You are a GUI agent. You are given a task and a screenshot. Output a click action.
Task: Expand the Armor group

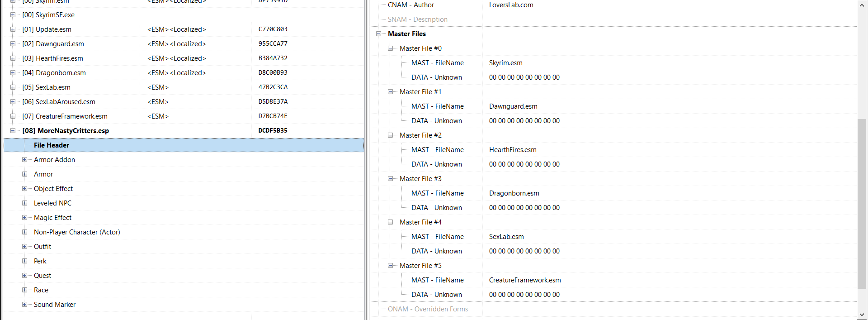pos(25,174)
